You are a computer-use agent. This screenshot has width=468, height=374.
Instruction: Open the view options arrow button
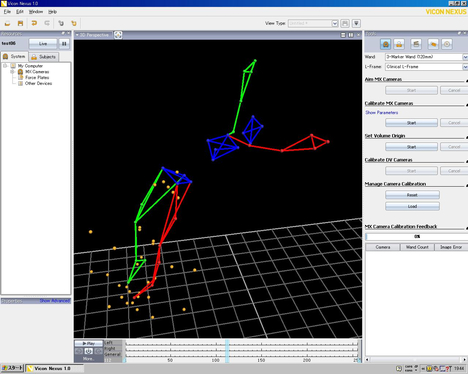356,23
